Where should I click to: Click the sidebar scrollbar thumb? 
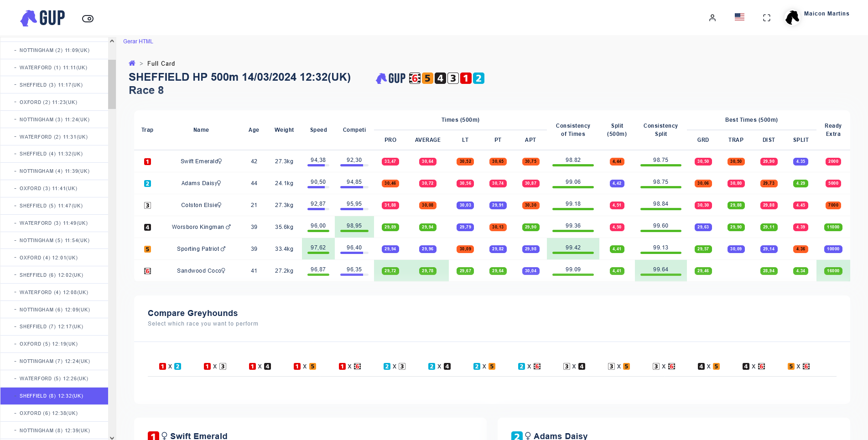(112, 84)
